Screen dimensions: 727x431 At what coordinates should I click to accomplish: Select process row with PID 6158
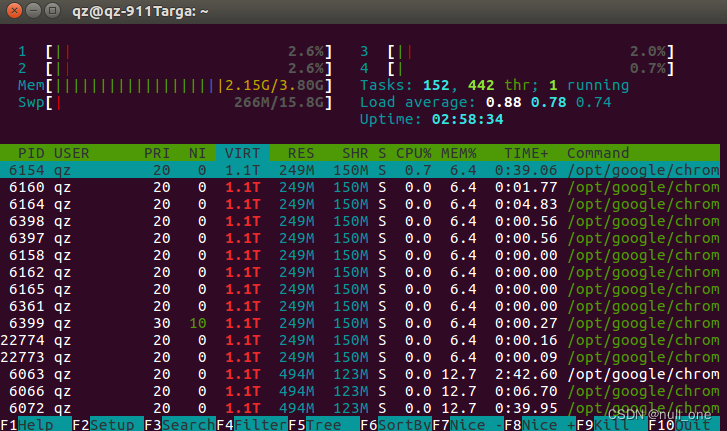[360, 255]
